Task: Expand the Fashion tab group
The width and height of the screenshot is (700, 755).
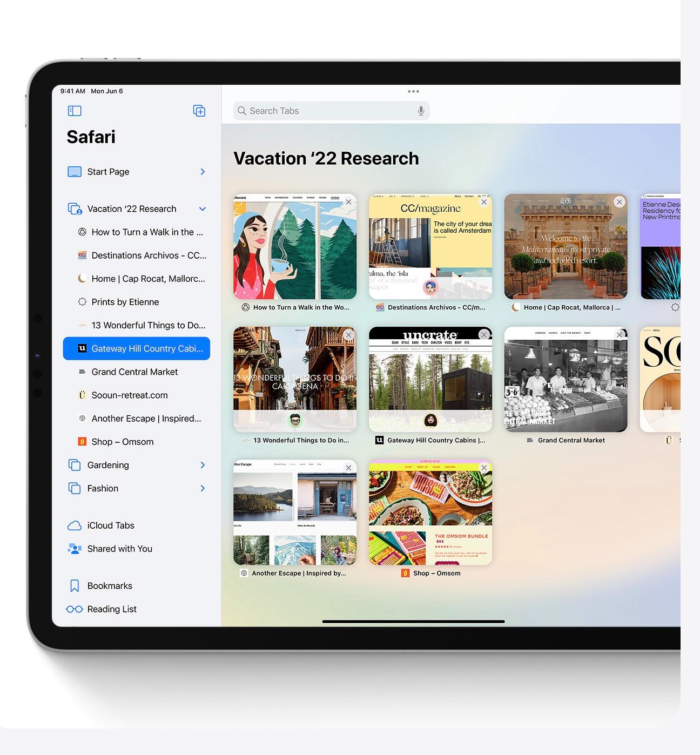Action: point(203,488)
